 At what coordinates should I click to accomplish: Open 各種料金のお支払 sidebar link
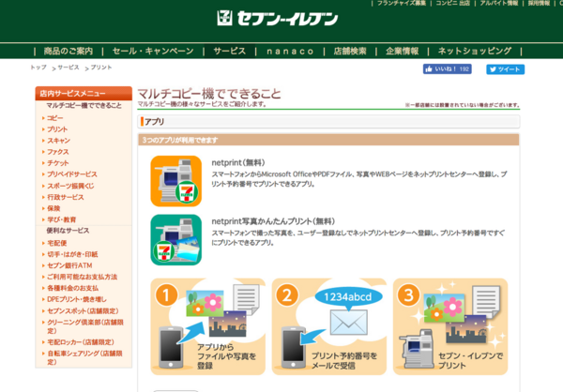click(72, 288)
